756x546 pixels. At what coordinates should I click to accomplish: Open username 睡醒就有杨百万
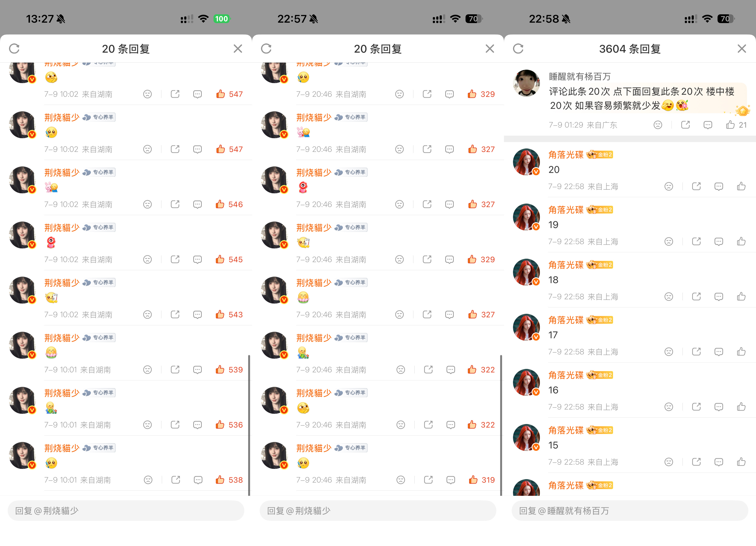580,77
